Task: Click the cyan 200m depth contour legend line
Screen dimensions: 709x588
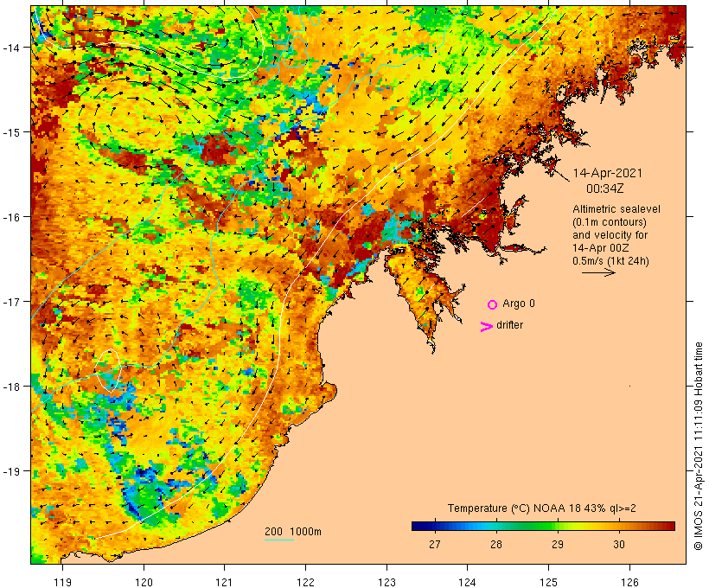Action: [x=279, y=540]
